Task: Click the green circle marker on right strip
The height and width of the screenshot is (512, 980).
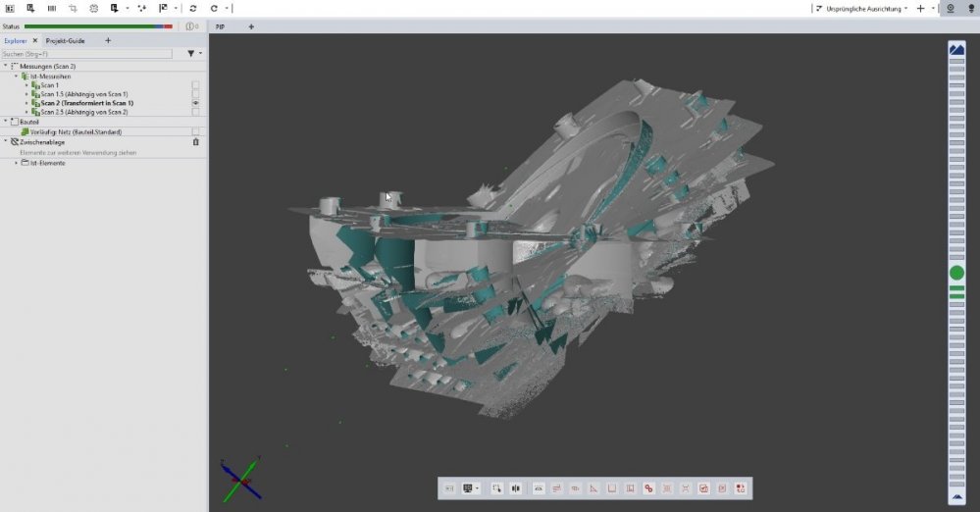Action: [956, 273]
